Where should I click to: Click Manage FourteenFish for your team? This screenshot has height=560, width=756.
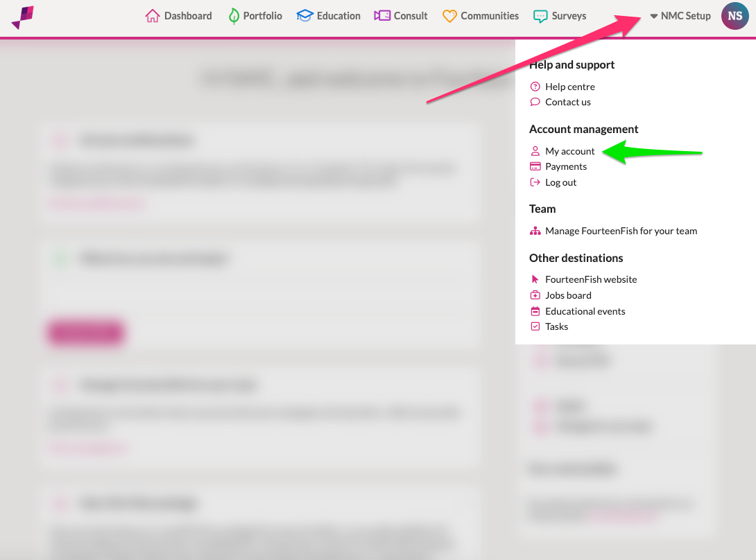(621, 230)
